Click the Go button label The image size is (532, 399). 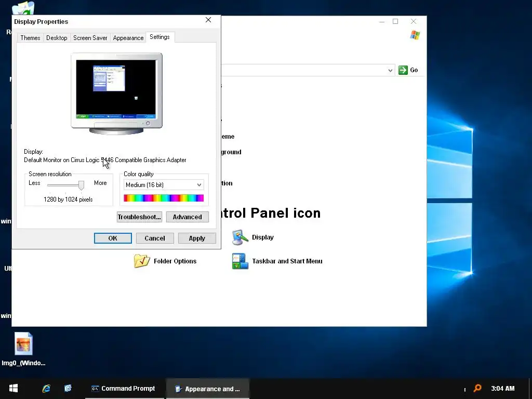414,70
